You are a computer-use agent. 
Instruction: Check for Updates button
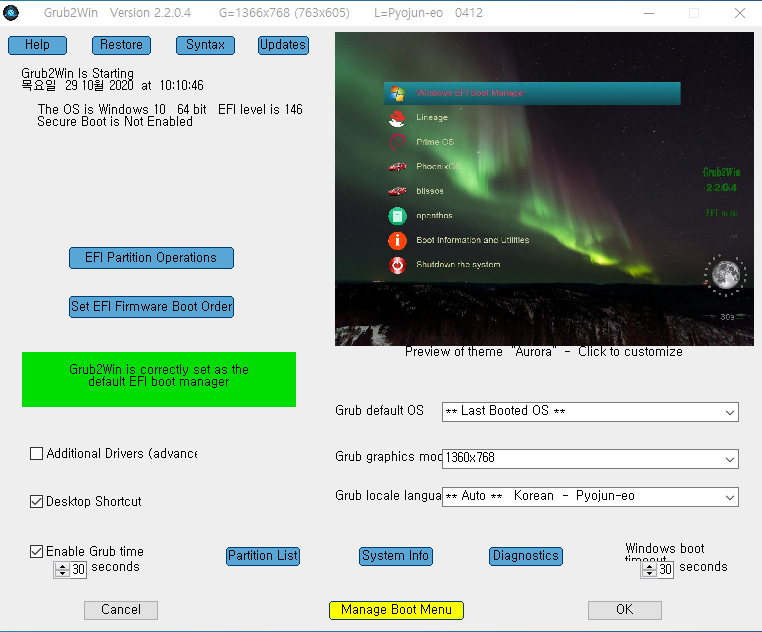(x=283, y=45)
